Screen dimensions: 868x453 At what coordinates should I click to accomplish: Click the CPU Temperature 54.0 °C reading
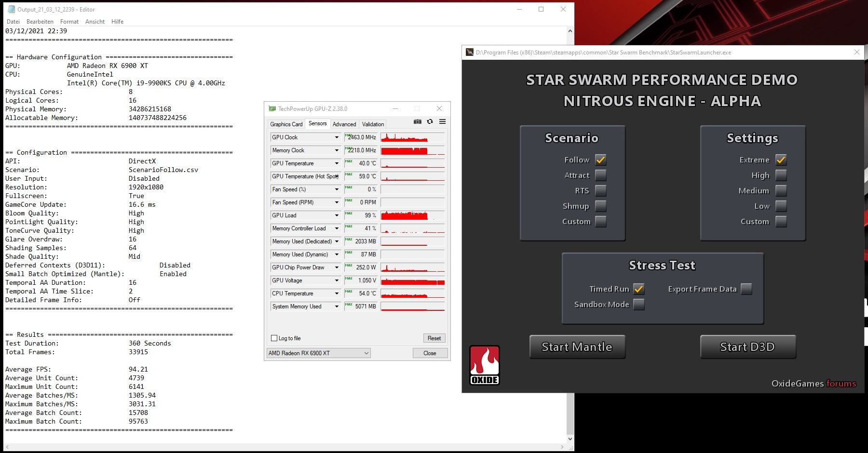tap(361, 293)
